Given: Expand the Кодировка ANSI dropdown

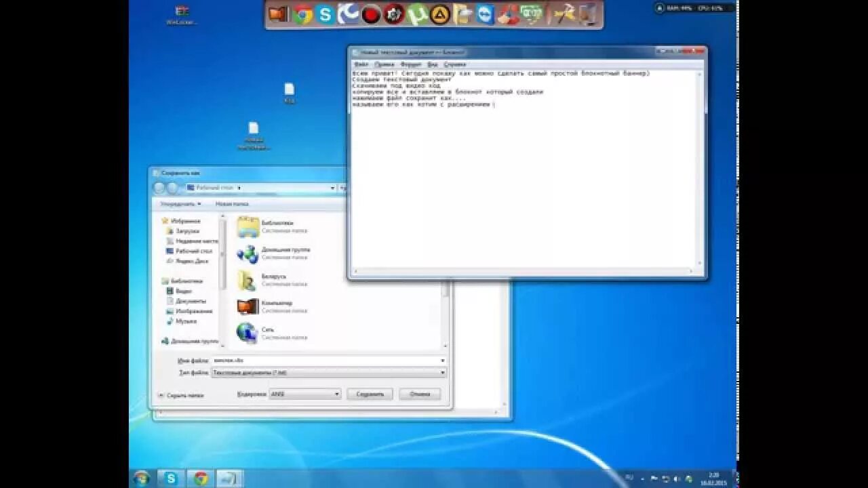Looking at the screenshot, I should click(337, 394).
